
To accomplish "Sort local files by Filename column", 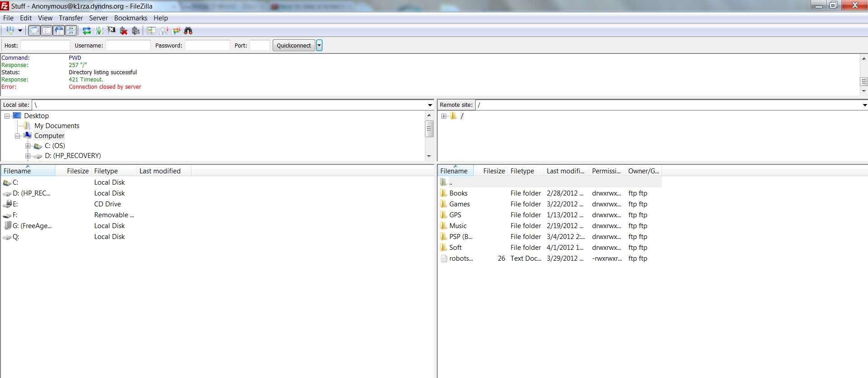I will click(x=28, y=171).
